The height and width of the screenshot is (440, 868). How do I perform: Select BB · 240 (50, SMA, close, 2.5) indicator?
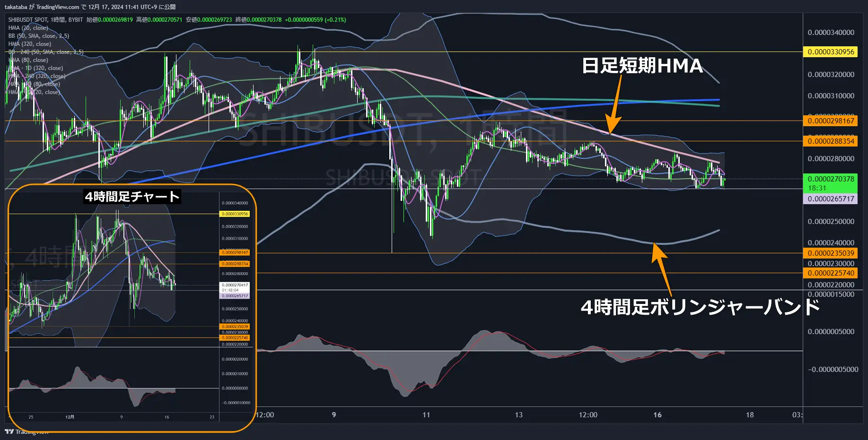click(x=46, y=52)
